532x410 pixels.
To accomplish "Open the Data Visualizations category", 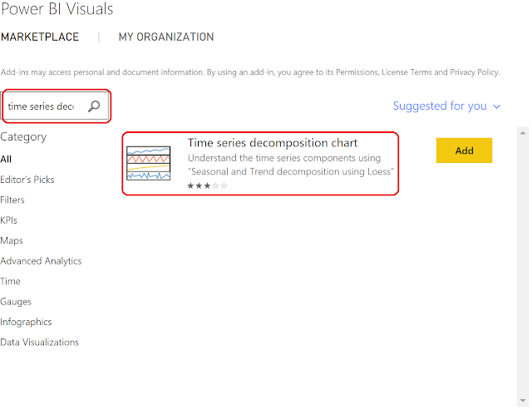I will [x=39, y=342].
